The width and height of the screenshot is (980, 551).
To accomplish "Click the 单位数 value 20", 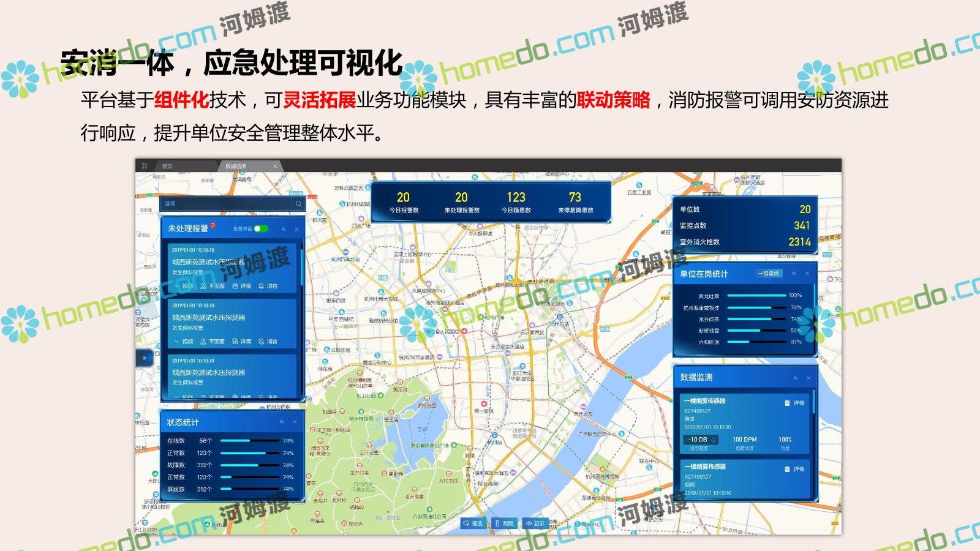I will pos(805,209).
